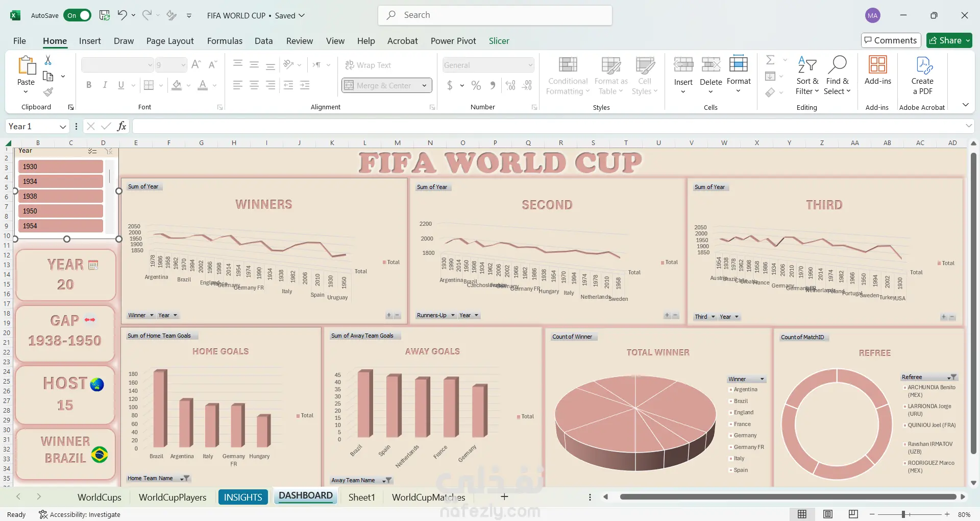Image resolution: width=980 pixels, height=521 pixels.
Task: Expand the Name Box dropdown
Action: click(63, 127)
